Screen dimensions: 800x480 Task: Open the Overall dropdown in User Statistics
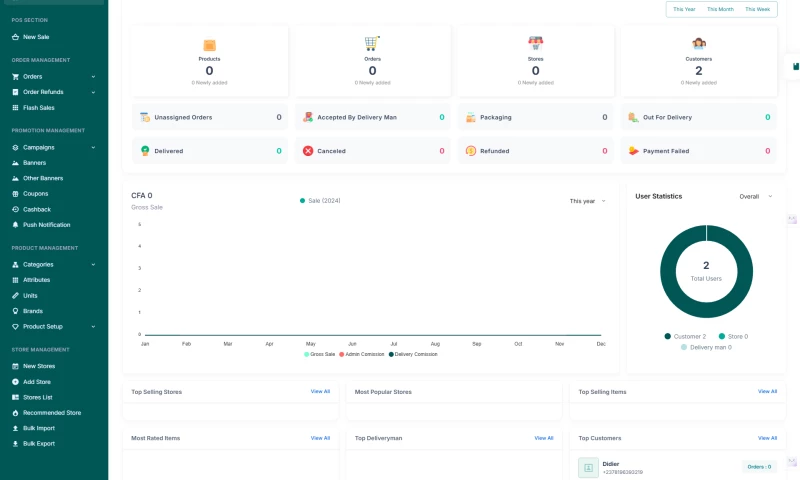coord(755,196)
